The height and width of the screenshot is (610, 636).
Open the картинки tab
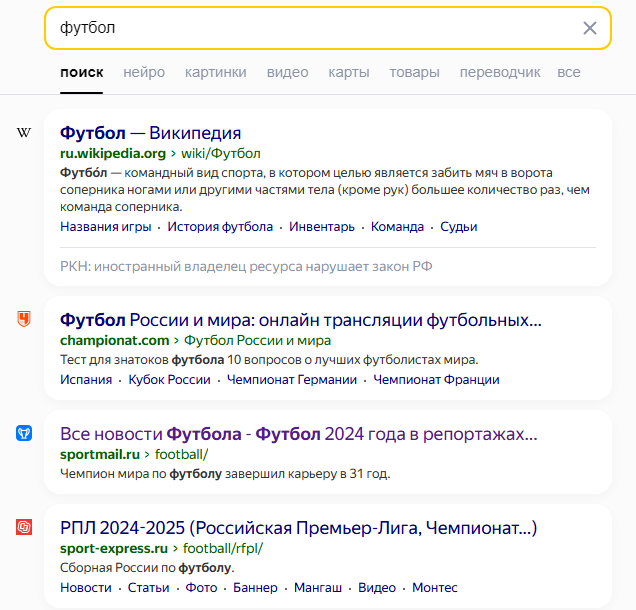click(216, 72)
